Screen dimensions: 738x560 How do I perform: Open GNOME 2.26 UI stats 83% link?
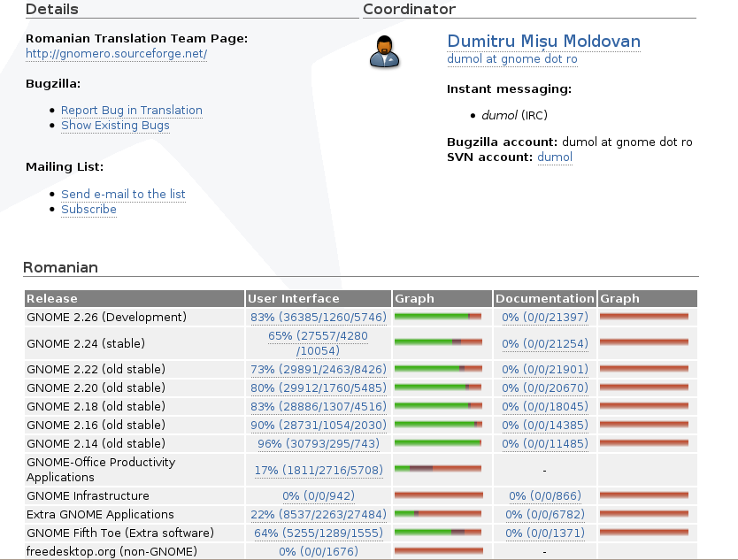[319, 318]
